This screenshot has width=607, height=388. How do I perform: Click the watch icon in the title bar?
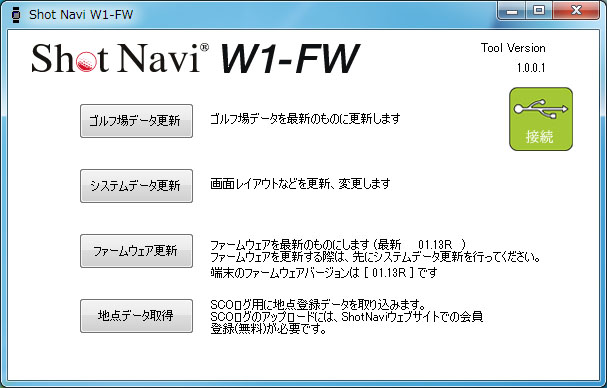(x=15, y=15)
